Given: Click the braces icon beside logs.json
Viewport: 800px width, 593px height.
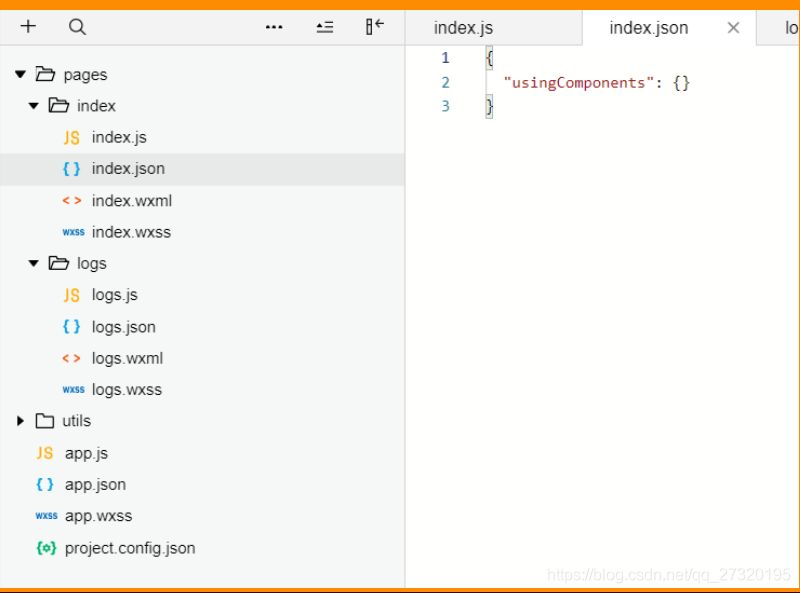Looking at the screenshot, I should coord(72,326).
